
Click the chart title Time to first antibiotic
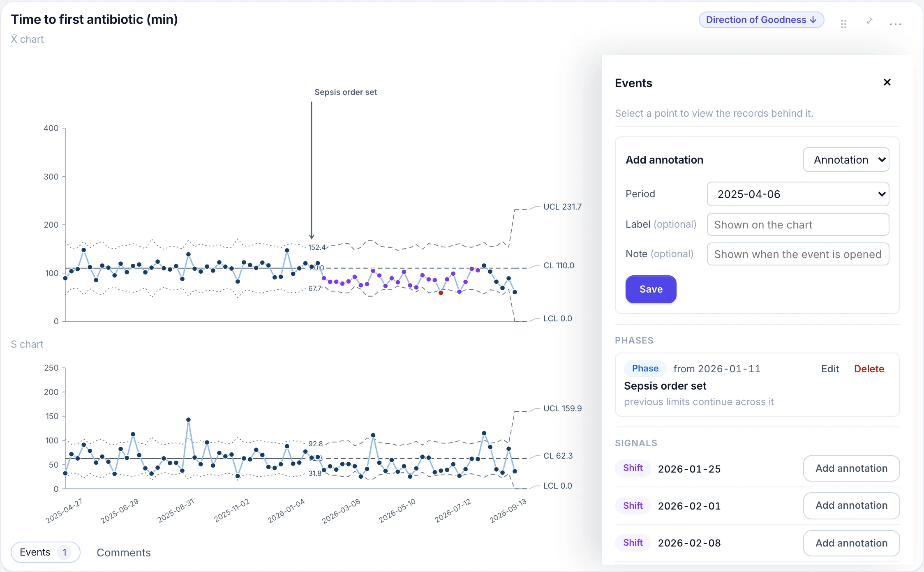(94, 19)
